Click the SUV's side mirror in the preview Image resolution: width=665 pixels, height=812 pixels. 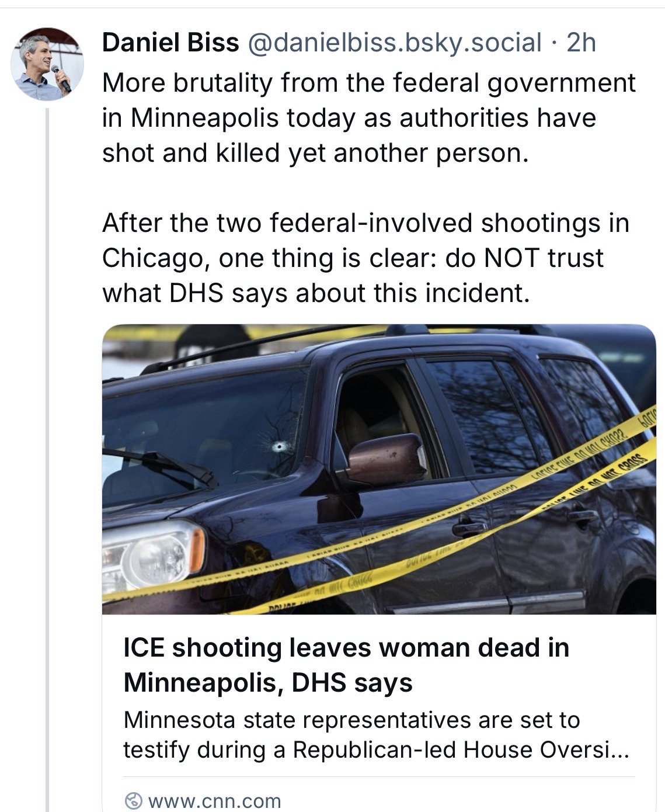click(x=385, y=460)
